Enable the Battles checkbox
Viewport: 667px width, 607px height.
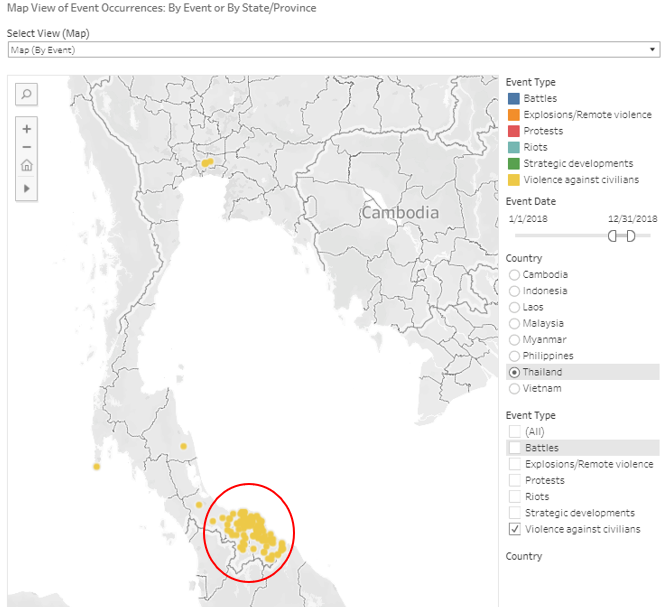[x=514, y=448]
